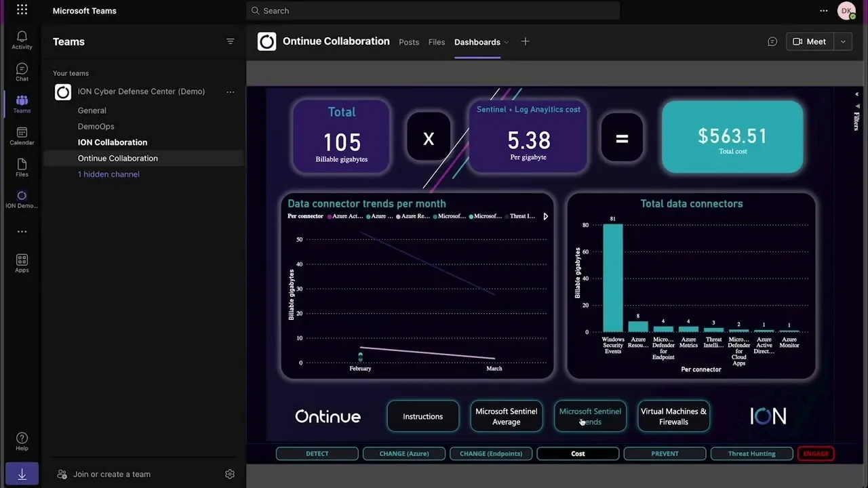Open the DK profile avatar
The width and height of the screenshot is (868, 488).
847,11
